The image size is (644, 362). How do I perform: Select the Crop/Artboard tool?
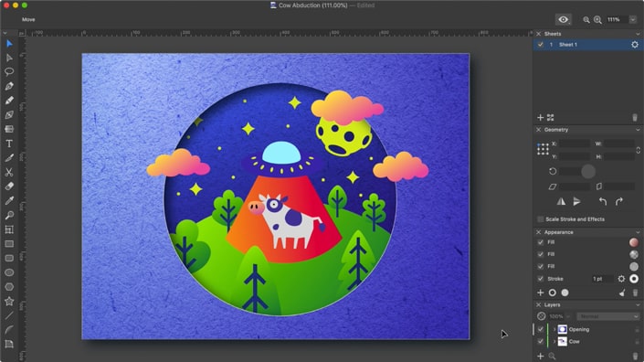[9, 229]
